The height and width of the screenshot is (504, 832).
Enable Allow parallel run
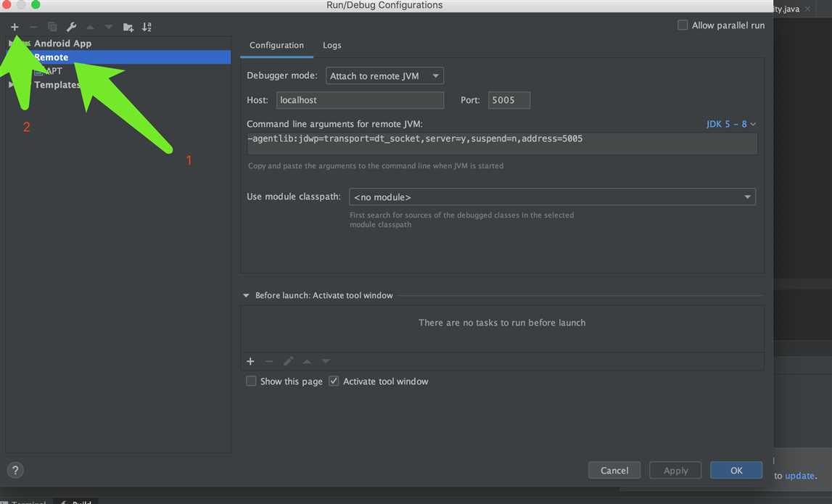pyautogui.click(x=683, y=25)
